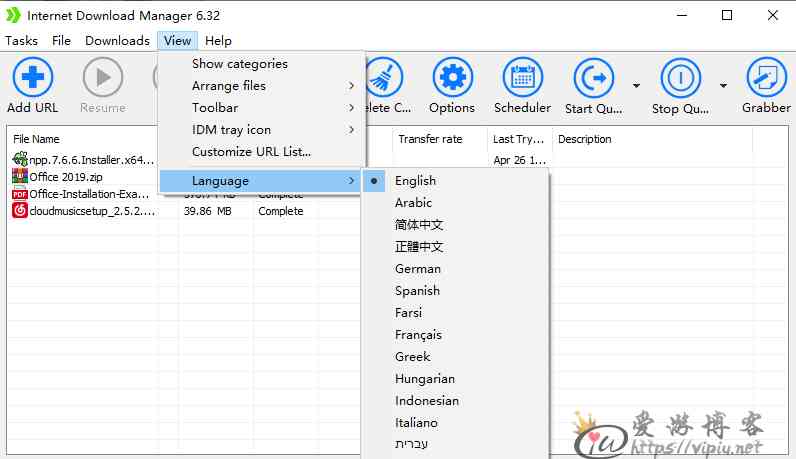Click the npp installer file icon
Viewport: 796px width, 459px height.
(20, 159)
